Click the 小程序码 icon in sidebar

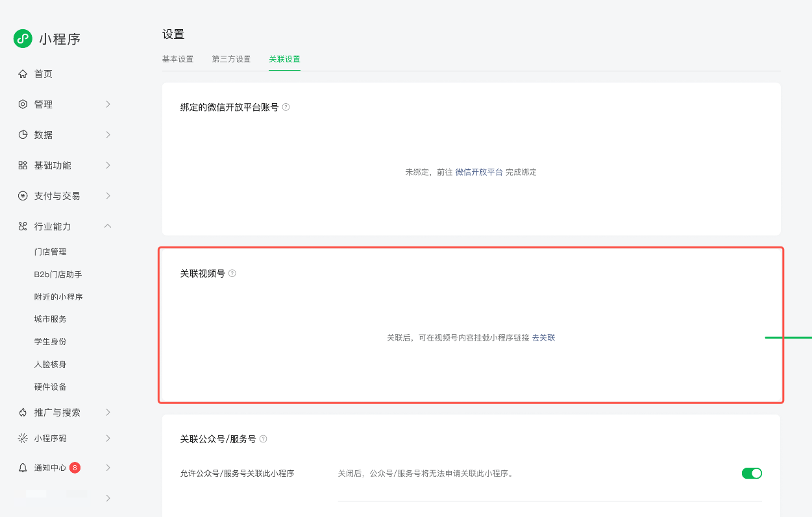[x=23, y=439]
